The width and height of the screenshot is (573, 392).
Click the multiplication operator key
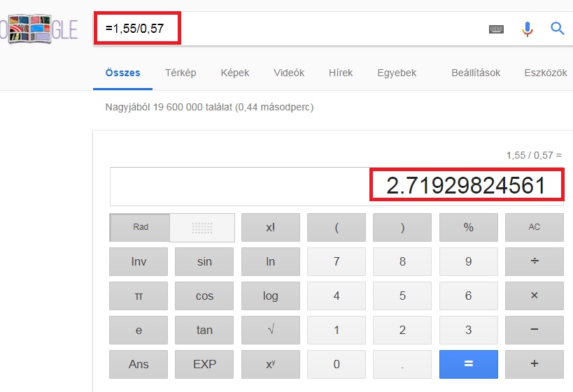pos(535,296)
